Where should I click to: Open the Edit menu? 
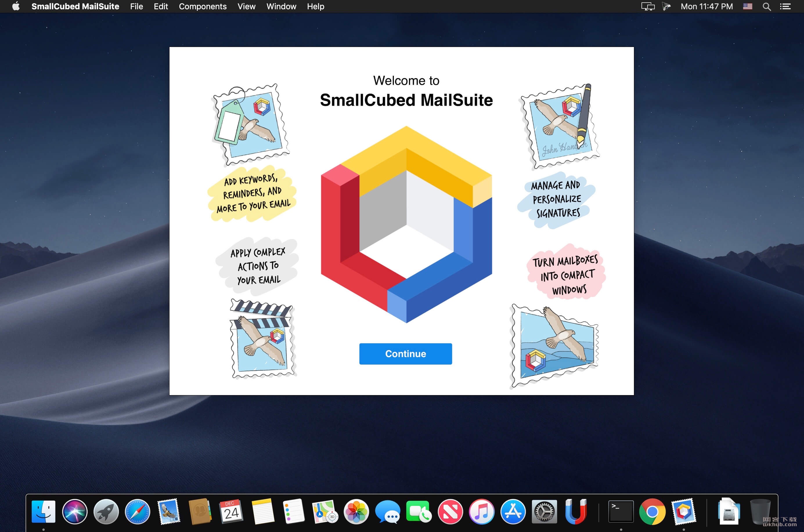(x=161, y=6)
